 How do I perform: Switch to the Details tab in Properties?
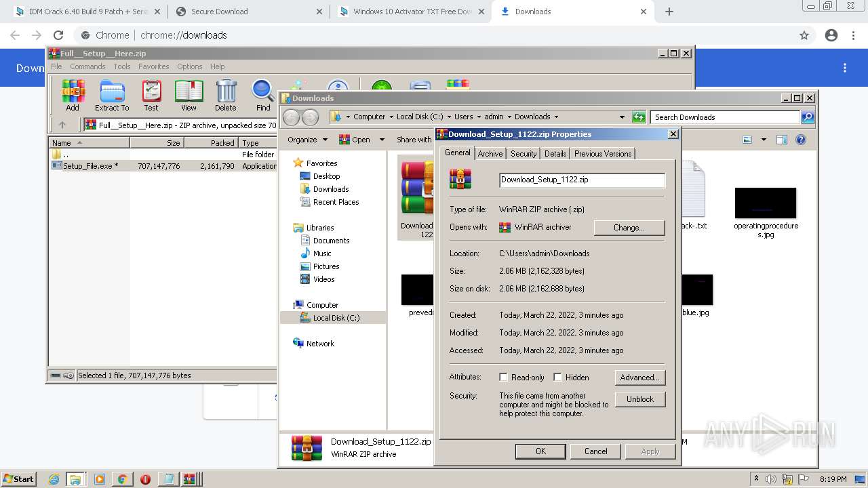point(555,154)
